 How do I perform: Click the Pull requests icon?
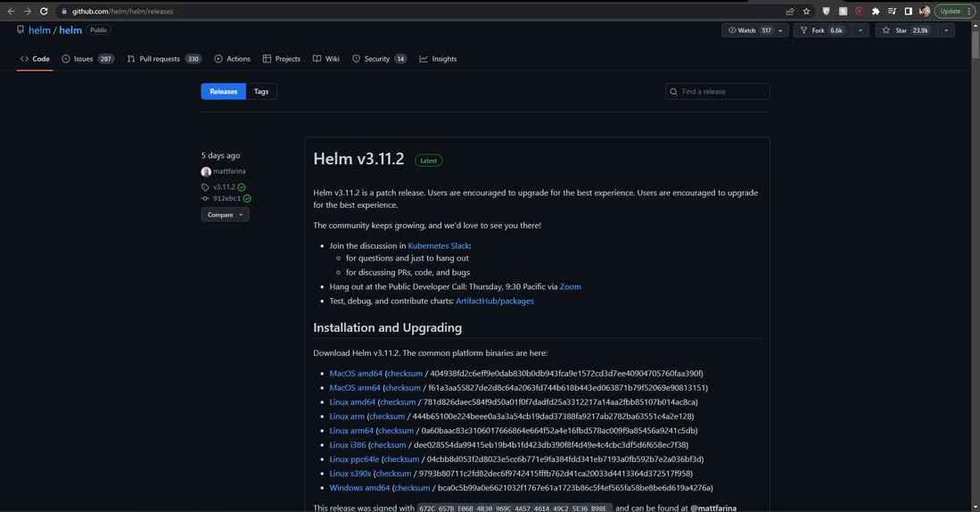pos(130,59)
